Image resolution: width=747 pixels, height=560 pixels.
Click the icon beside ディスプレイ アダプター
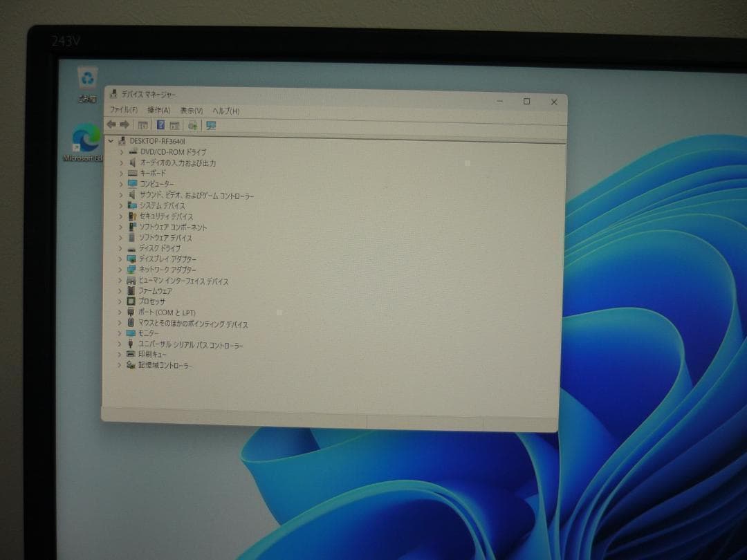point(132,259)
